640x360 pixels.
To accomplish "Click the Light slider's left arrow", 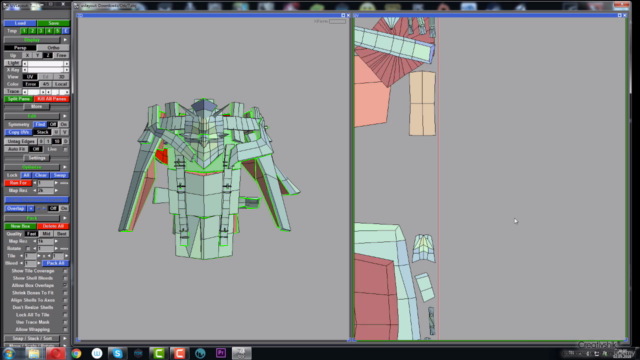I will click(x=25, y=63).
